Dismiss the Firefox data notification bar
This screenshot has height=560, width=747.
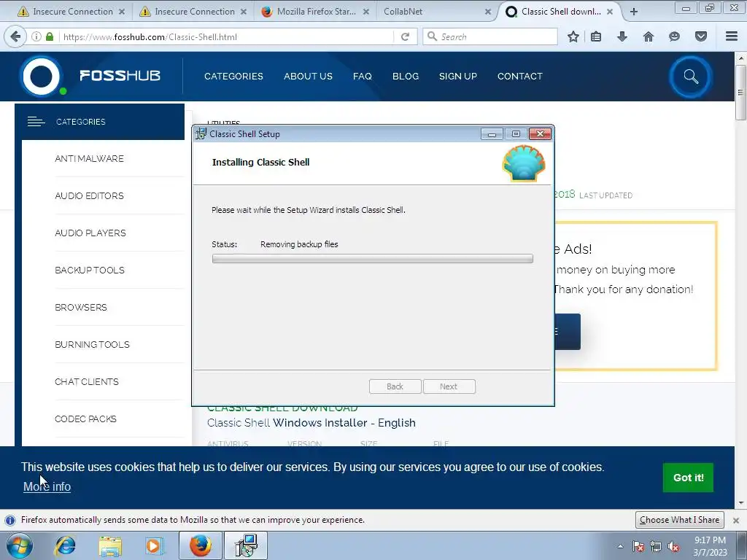coord(736,520)
